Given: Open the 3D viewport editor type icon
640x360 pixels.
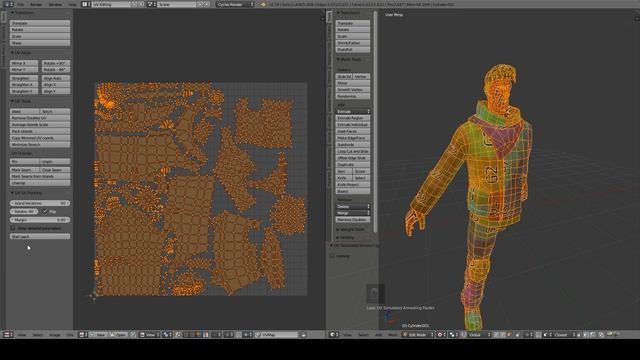Looking at the screenshot, I should coord(333,335).
